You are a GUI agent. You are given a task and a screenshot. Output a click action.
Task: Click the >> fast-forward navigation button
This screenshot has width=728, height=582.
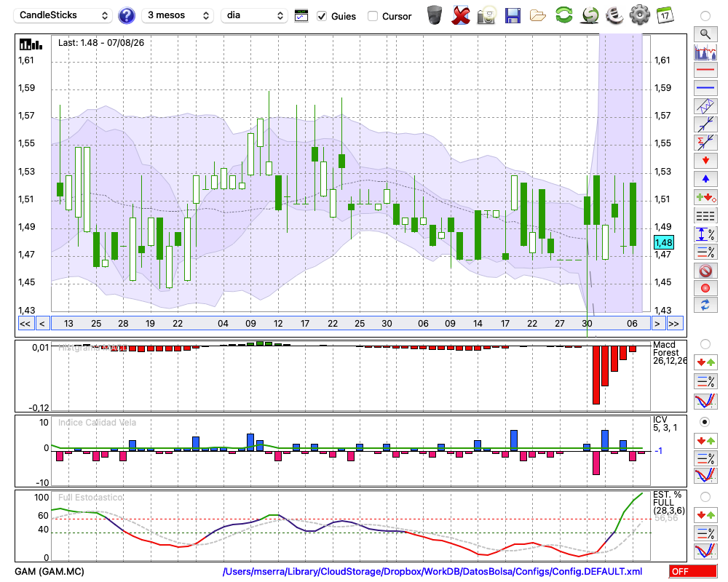[x=673, y=324]
